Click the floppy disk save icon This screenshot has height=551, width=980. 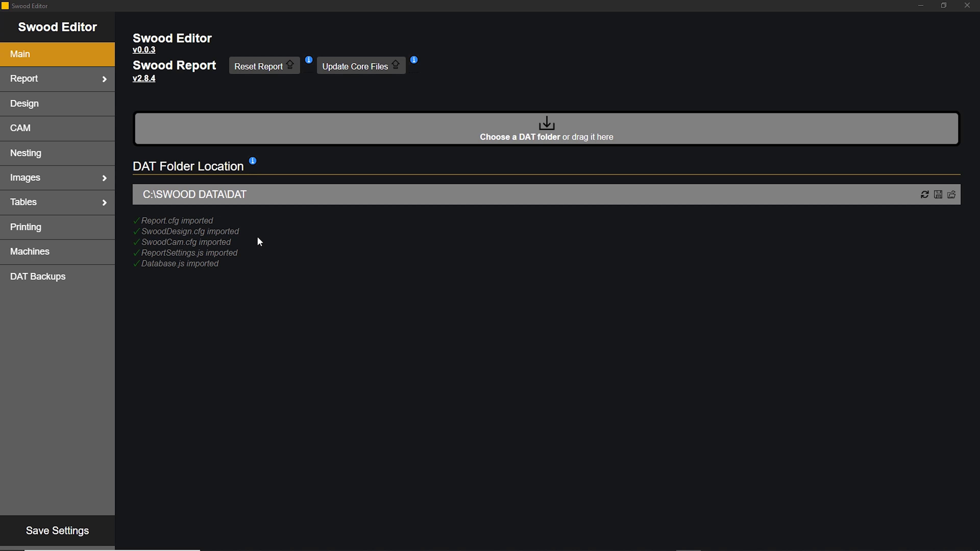[938, 195]
